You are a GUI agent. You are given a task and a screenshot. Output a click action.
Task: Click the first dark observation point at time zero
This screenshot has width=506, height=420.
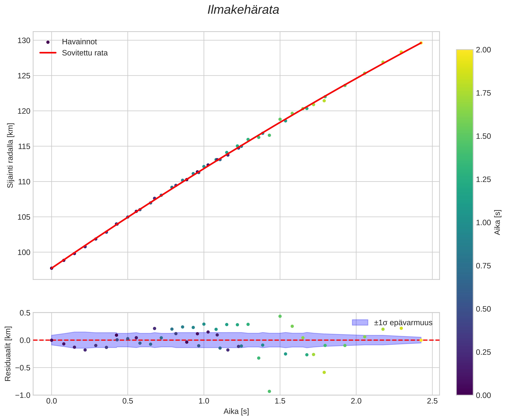[x=52, y=268]
